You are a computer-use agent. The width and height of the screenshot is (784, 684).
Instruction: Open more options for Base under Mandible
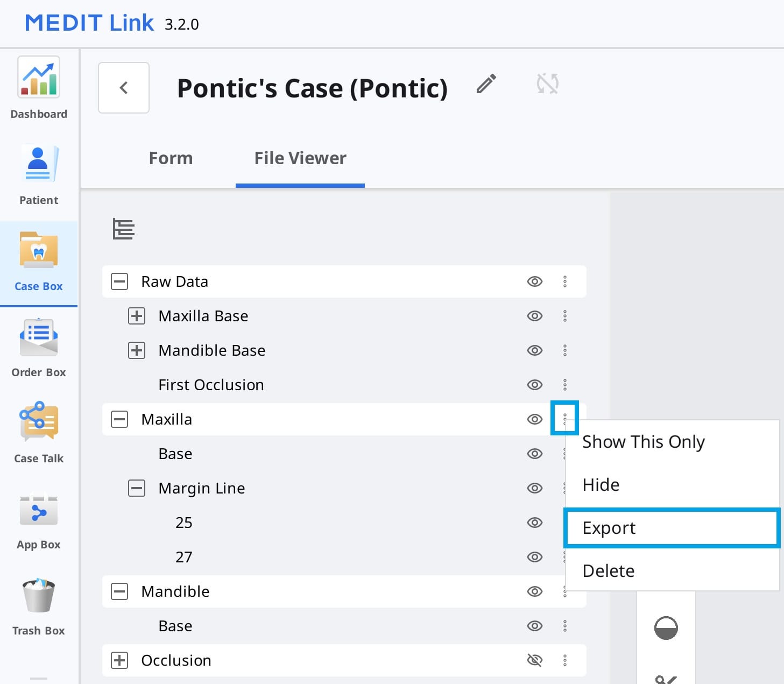click(565, 626)
